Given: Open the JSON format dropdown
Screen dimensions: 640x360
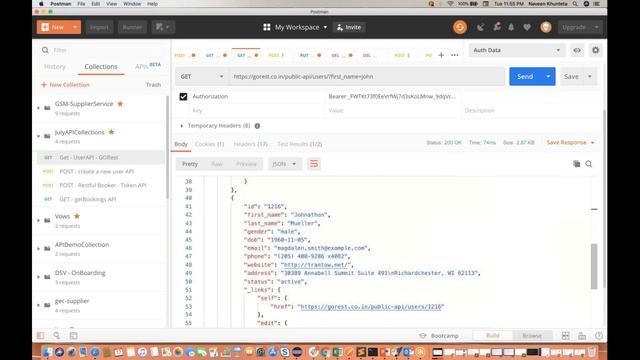Looking at the screenshot, I should [284, 164].
